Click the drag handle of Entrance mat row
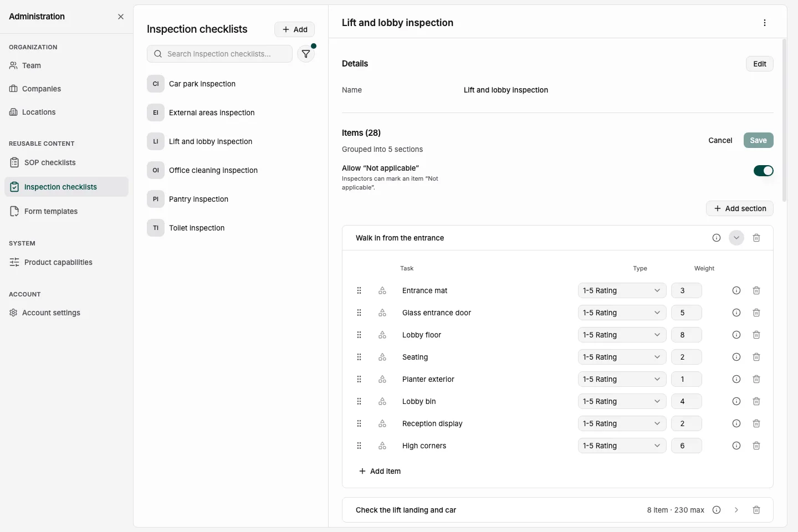 (x=359, y=290)
